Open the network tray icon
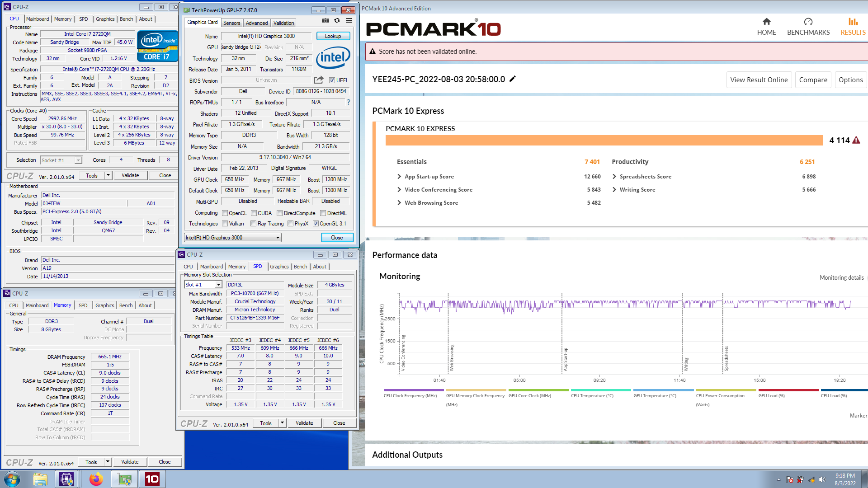Viewport: 868px width, 488px height. [x=811, y=480]
